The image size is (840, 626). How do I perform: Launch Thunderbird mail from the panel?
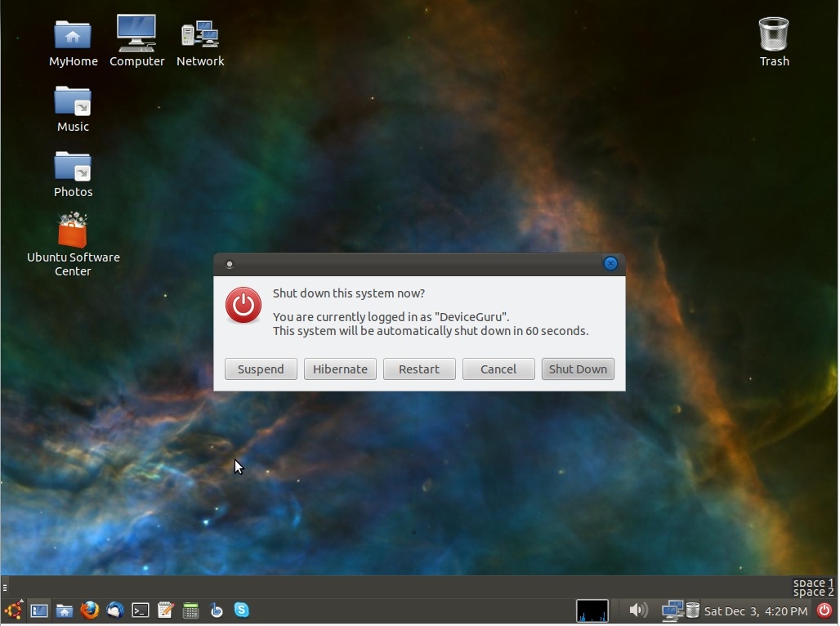pos(115,610)
